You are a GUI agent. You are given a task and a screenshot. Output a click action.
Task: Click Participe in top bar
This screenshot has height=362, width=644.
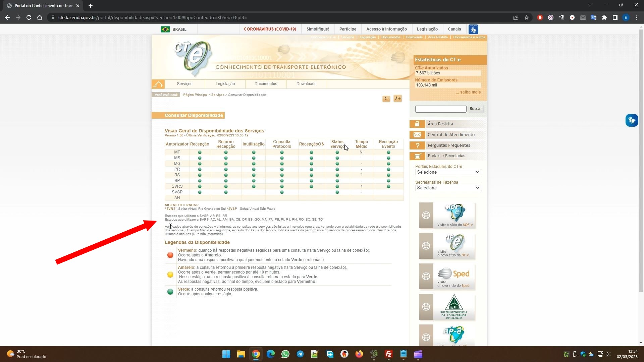point(348,29)
